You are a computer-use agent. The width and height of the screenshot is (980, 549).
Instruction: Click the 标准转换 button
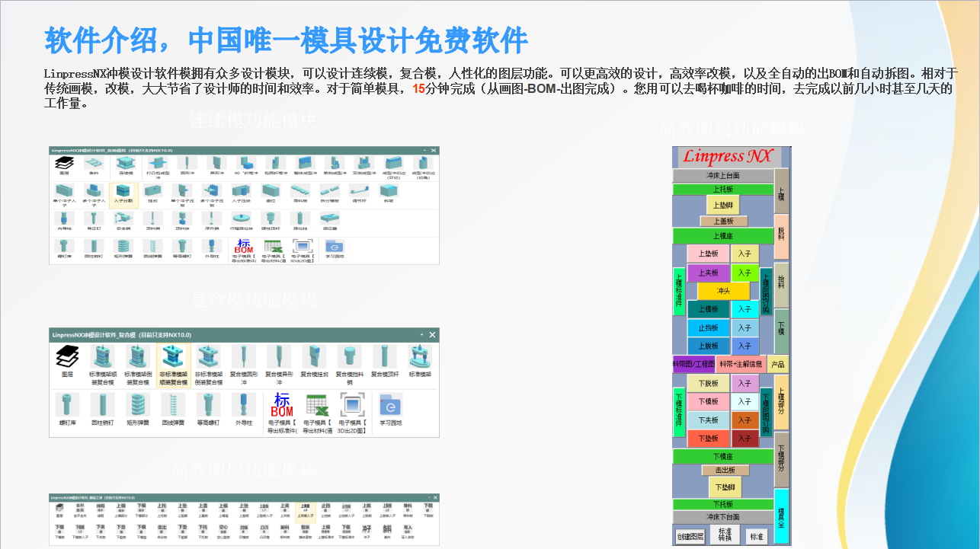click(725, 533)
